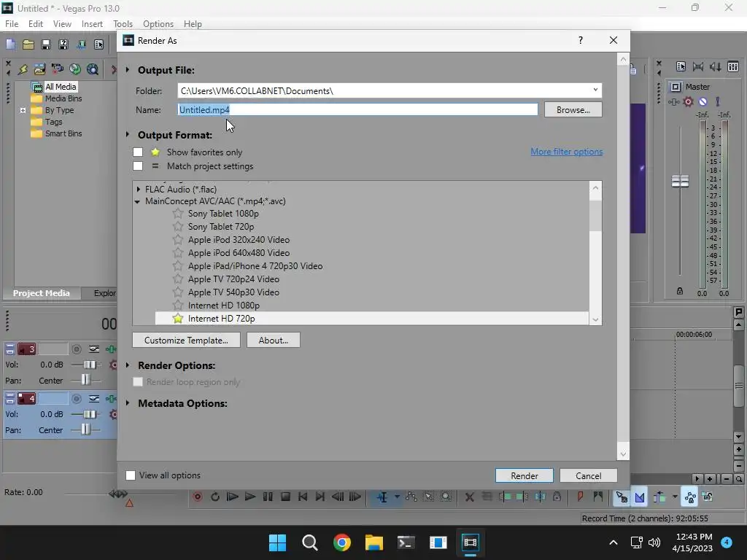Click Go to Start transport button
Viewport: 747px width, 560px height.
point(303,497)
